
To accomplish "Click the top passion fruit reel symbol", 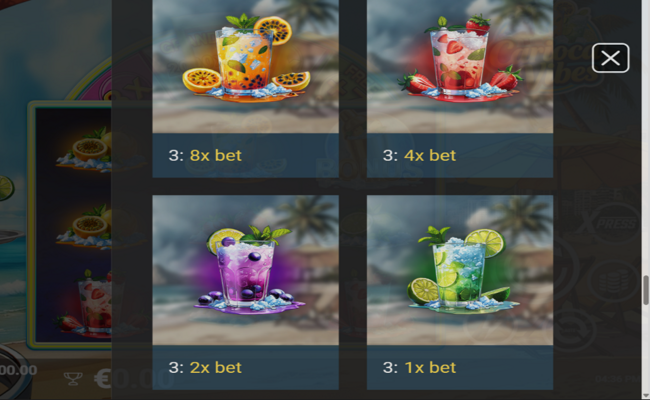I will pyautogui.click(x=85, y=150).
